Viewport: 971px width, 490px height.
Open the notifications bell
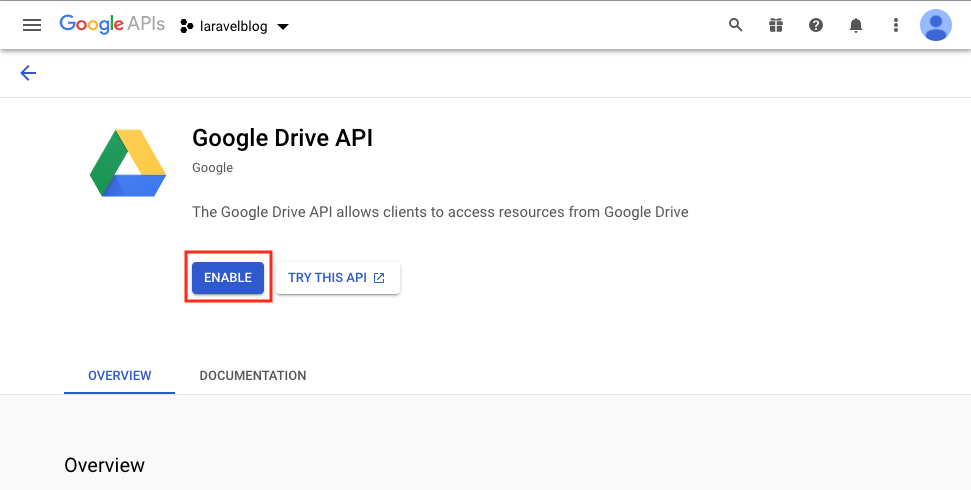pos(856,25)
